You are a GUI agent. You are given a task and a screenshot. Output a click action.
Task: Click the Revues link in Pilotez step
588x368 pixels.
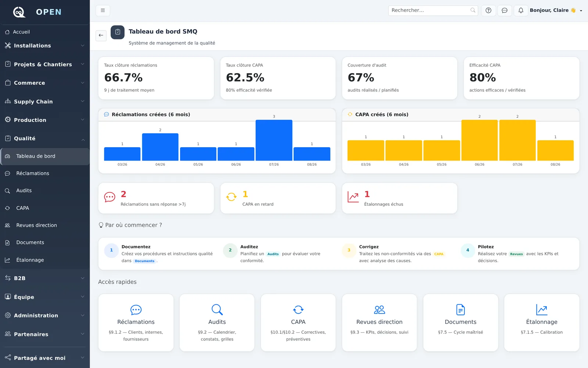(516, 254)
